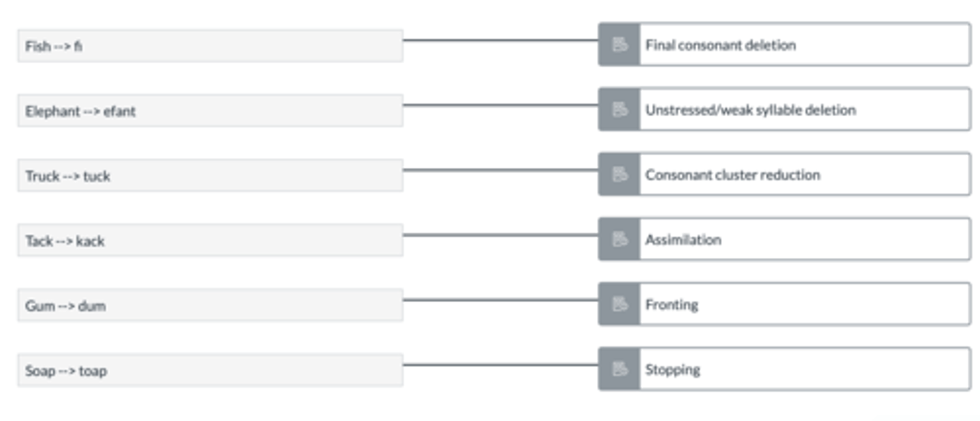The image size is (980, 421).
Task: Click the icon beside Consonant cluster reduction
Action: pyautogui.click(x=619, y=175)
